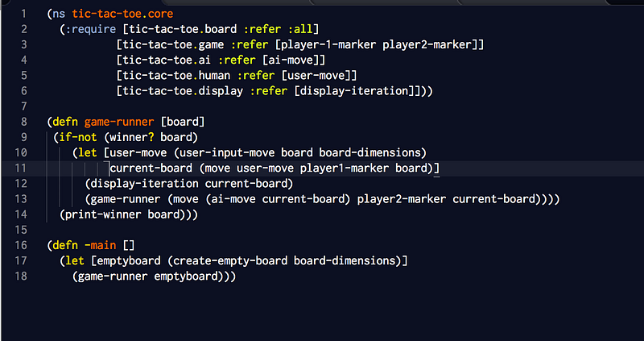Click line number 16 in the gutter
The height and width of the screenshot is (341, 644).
[x=20, y=246]
